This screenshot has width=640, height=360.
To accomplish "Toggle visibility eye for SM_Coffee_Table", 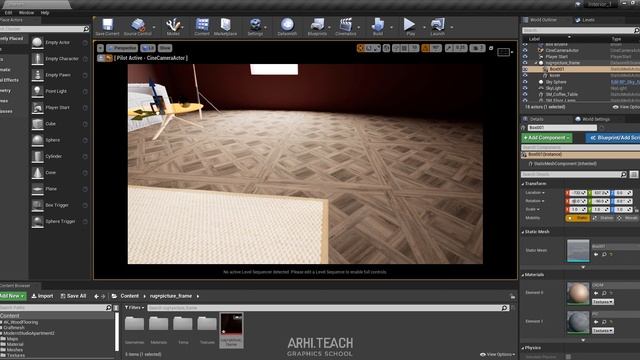I will click(525, 94).
